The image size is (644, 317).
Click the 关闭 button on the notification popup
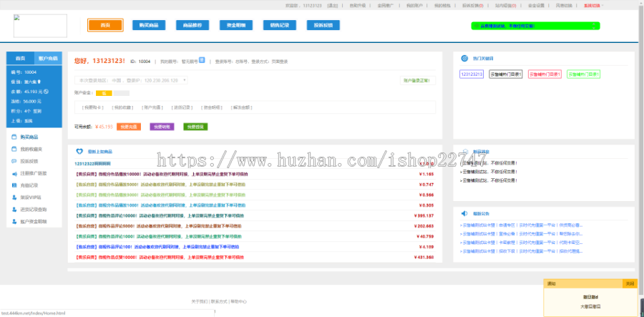coord(630,283)
